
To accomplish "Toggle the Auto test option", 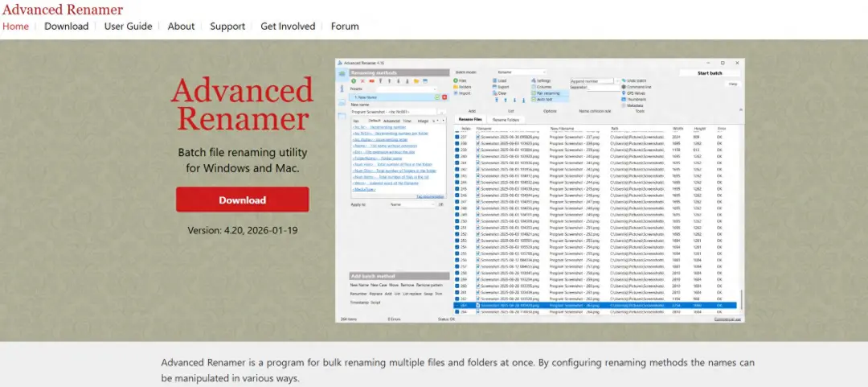I will [549, 99].
